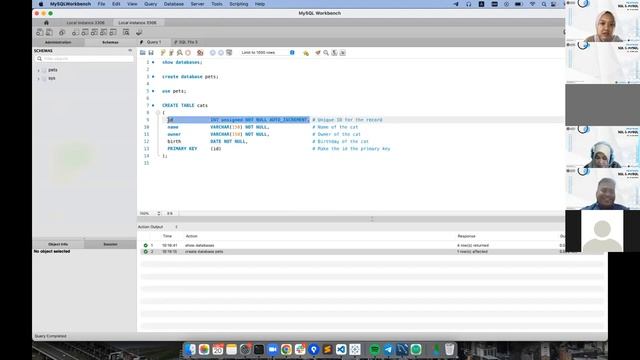The width and height of the screenshot is (640, 360).
Task: Go to the Workbench home tab
Action: 46,22
